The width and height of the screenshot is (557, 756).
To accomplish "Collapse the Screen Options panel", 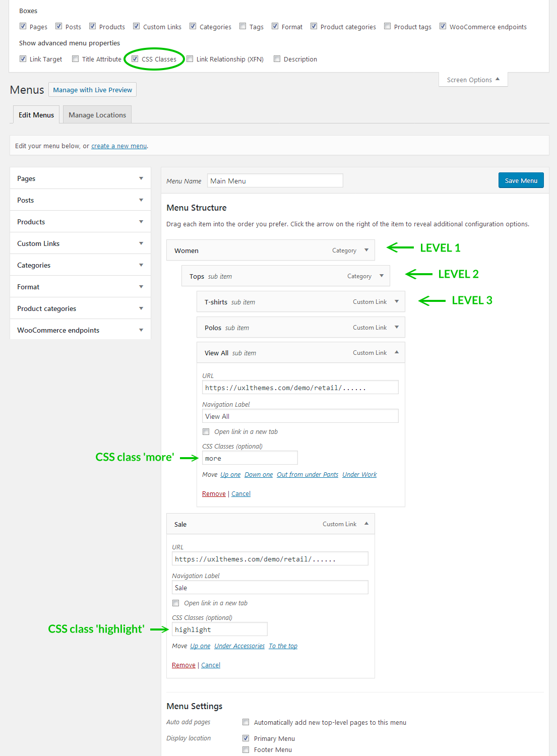I will 473,80.
